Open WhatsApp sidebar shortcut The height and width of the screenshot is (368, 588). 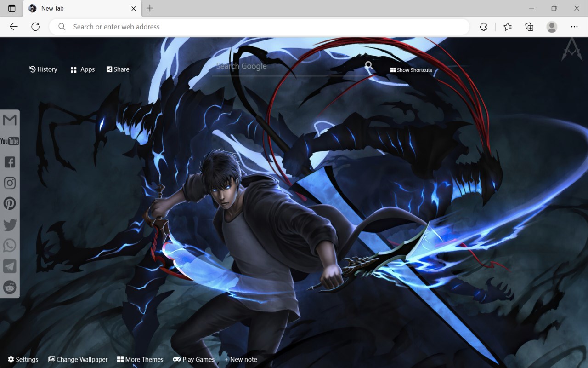pyautogui.click(x=10, y=245)
